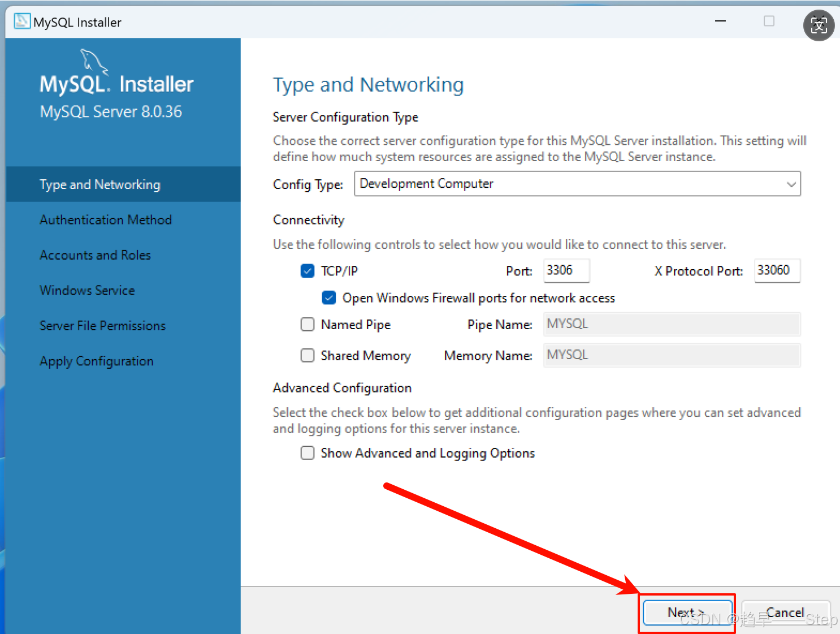Click the X Protocol Port field 33060
Screen dimensions: 840x634
coord(777,270)
